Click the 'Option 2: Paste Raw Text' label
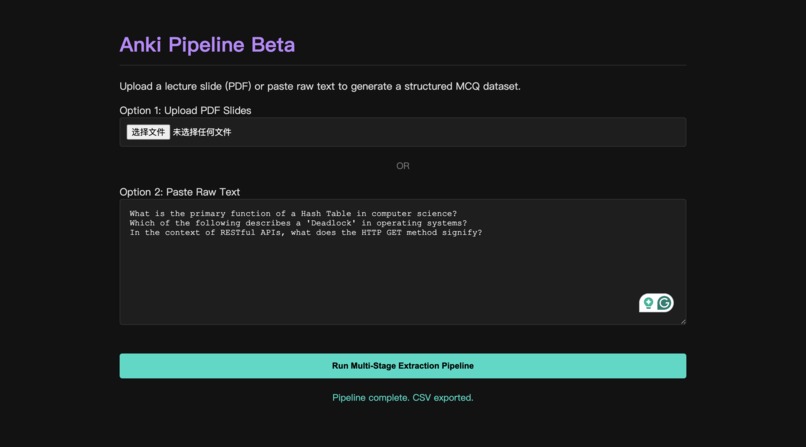Viewport: 806px width, 447px height. coord(179,192)
